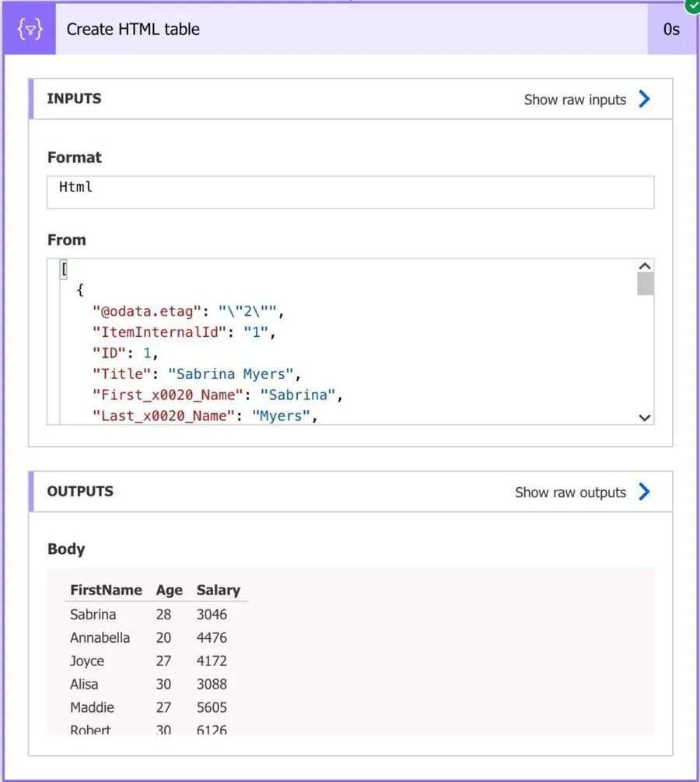The height and width of the screenshot is (782, 700).
Task: Select the Sabrina cell in the Body table
Action: point(93,614)
